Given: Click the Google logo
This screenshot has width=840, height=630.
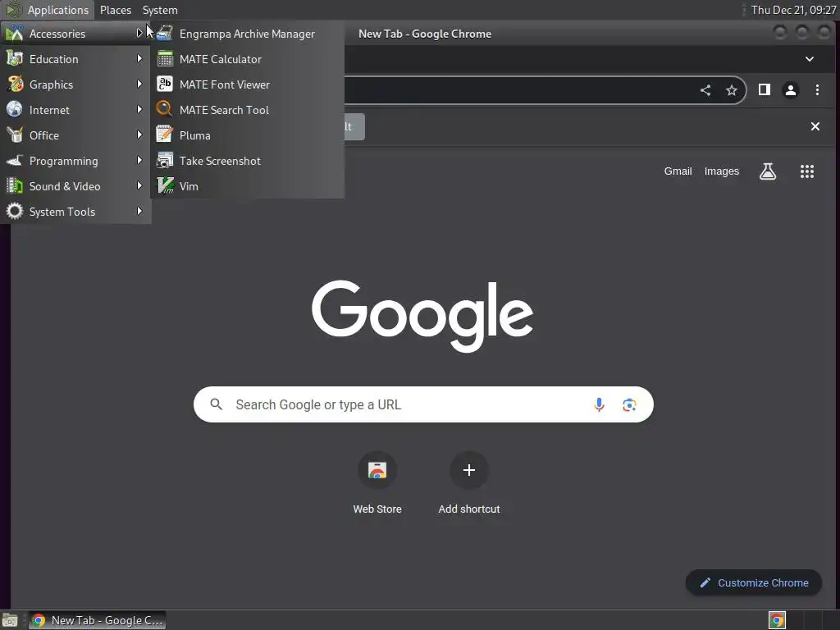Looking at the screenshot, I should tap(422, 316).
